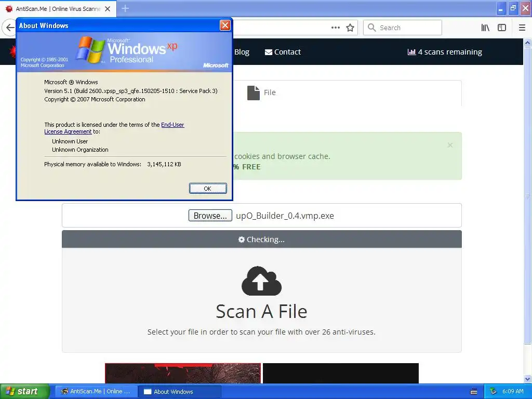
Task: Dismiss the green cookies notice
Action: click(x=450, y=145)
